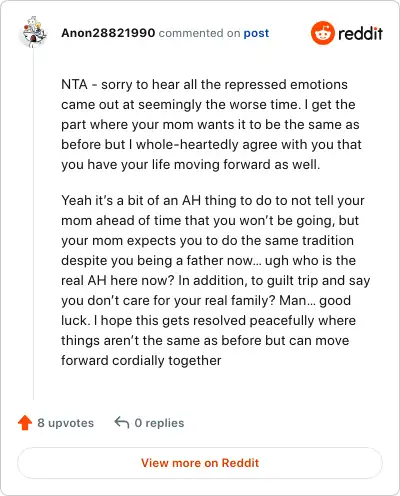Click the reply arrow icon

122,423
